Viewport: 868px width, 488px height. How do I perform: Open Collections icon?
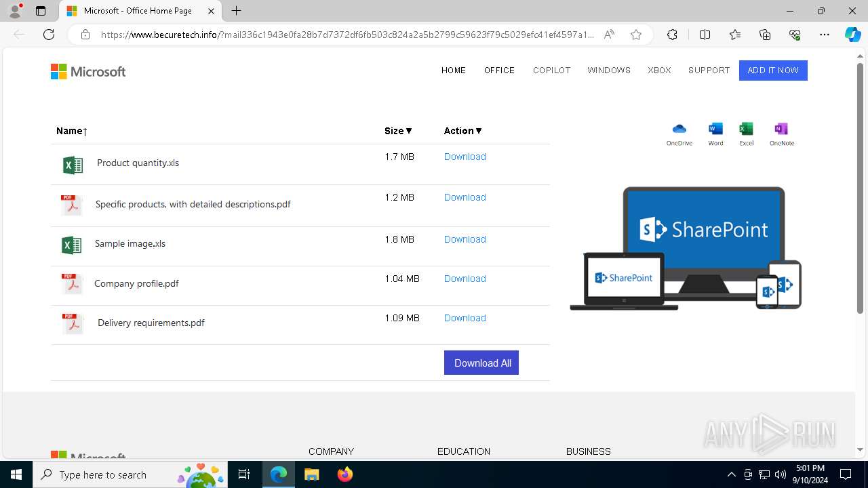[765, 35]
